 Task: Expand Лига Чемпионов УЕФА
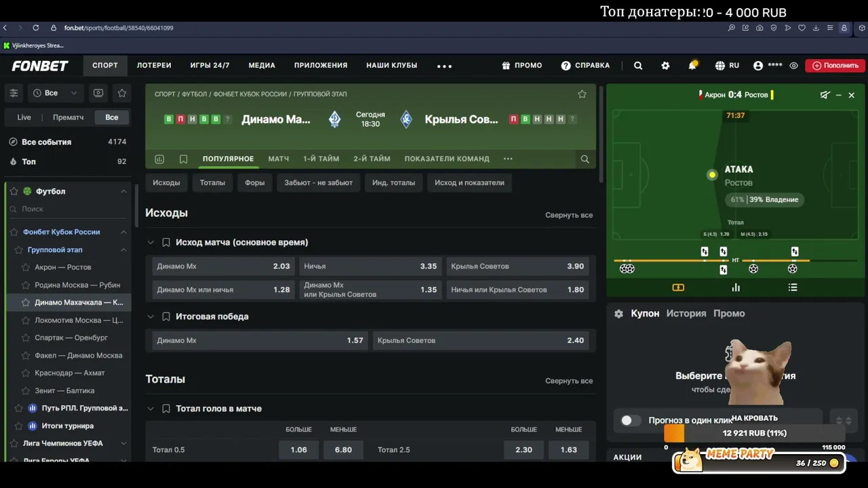(x=123, y=443)
